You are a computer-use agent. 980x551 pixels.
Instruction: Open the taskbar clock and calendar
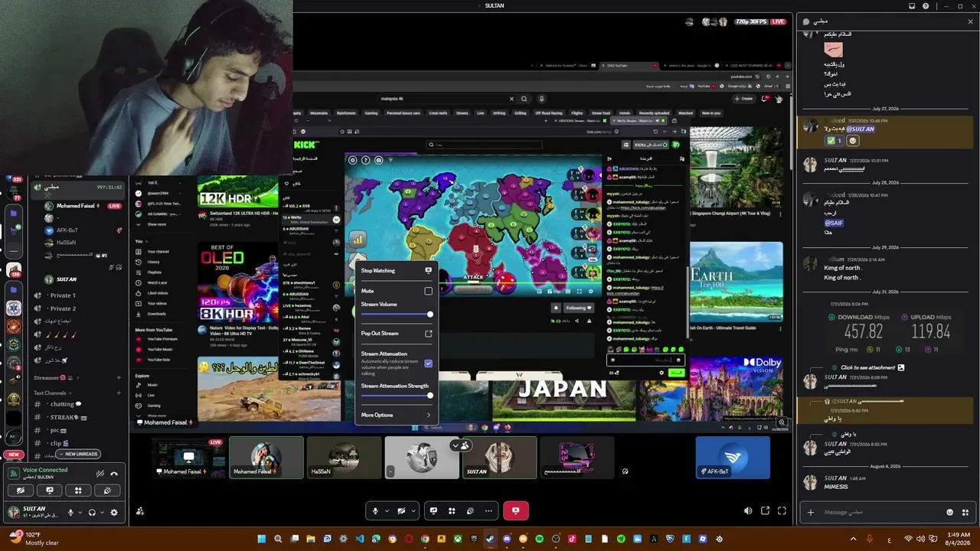(x=958, y=539)
